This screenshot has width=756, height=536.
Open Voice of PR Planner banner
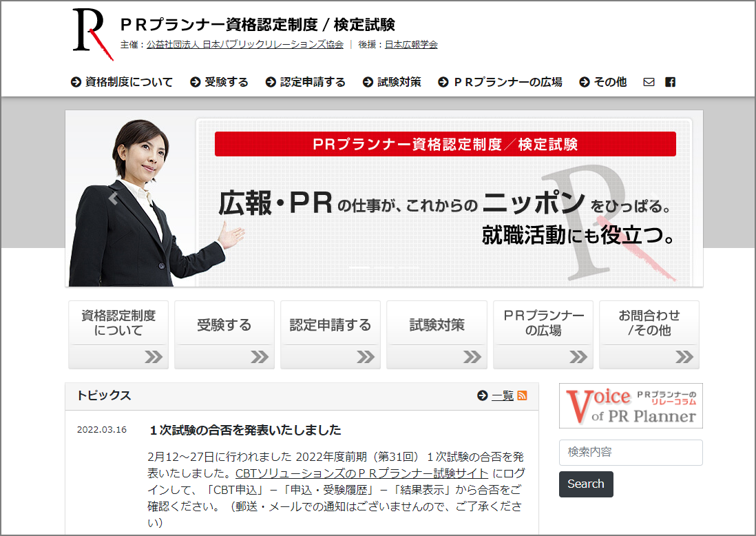(631, 406)
